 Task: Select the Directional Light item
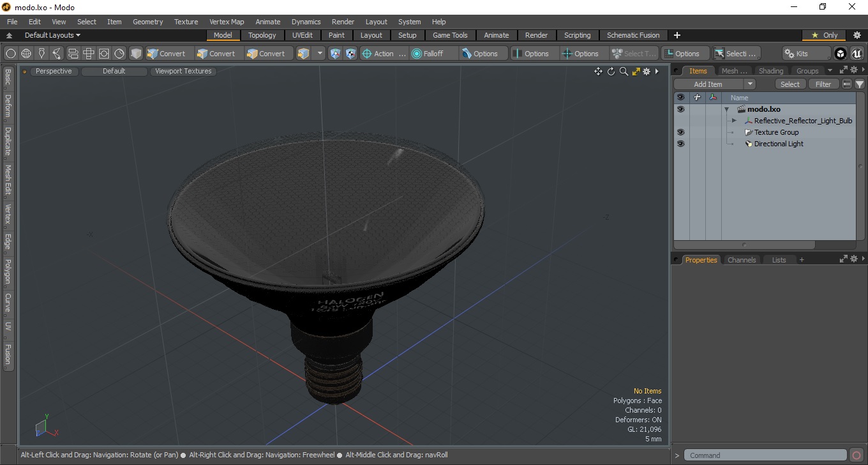[x=779, y=144]
